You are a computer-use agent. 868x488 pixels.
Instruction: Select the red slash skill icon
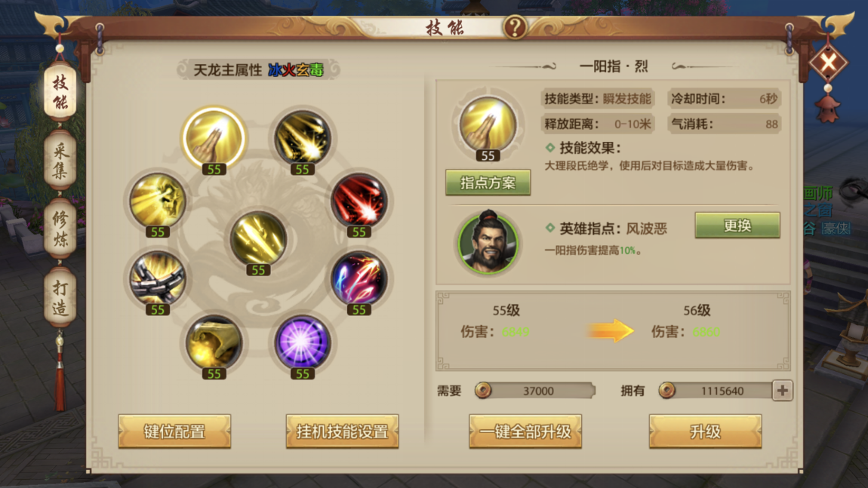359,201
